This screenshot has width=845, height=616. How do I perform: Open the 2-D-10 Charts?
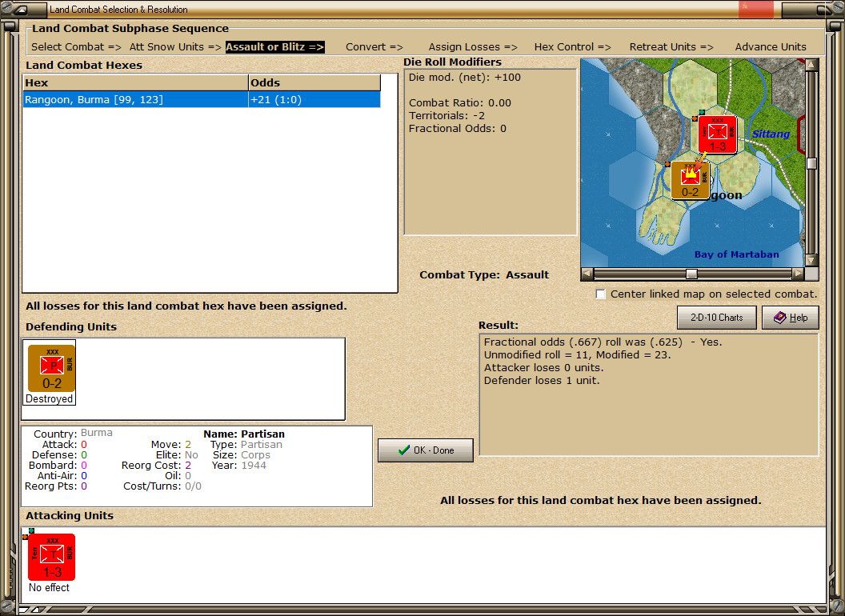(716, 318)
